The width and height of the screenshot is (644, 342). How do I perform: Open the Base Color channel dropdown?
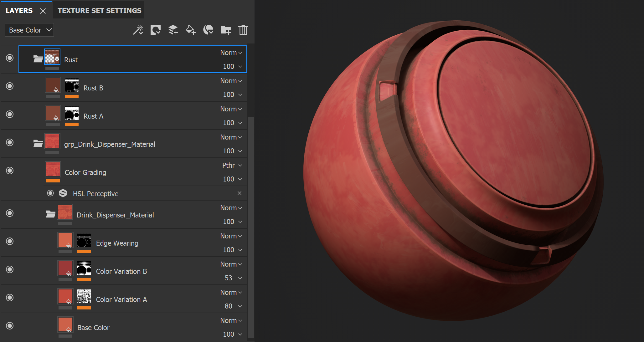(x=29, y=30)
